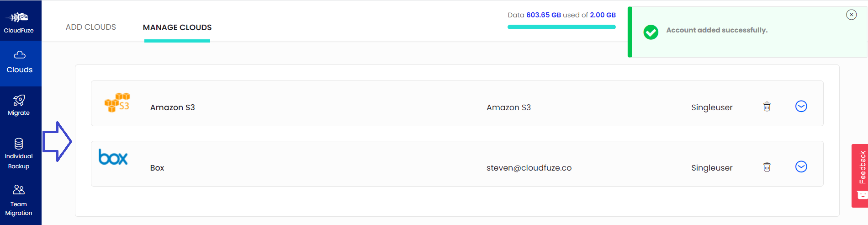Screen dimensions: 868x225
Task: Click the steven@cloudfuze.co account email
Action: 529,168
